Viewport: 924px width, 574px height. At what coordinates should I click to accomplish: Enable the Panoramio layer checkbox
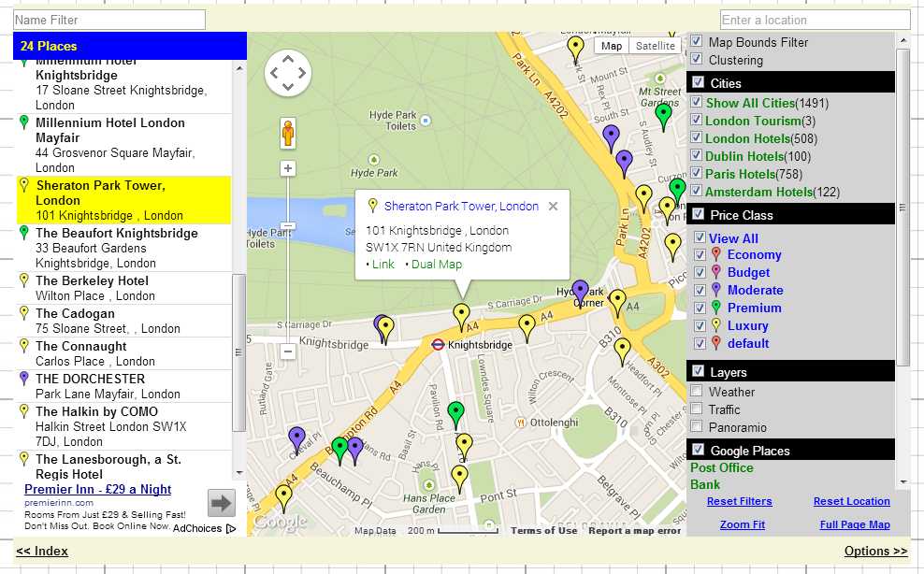(x=696, y=426)
